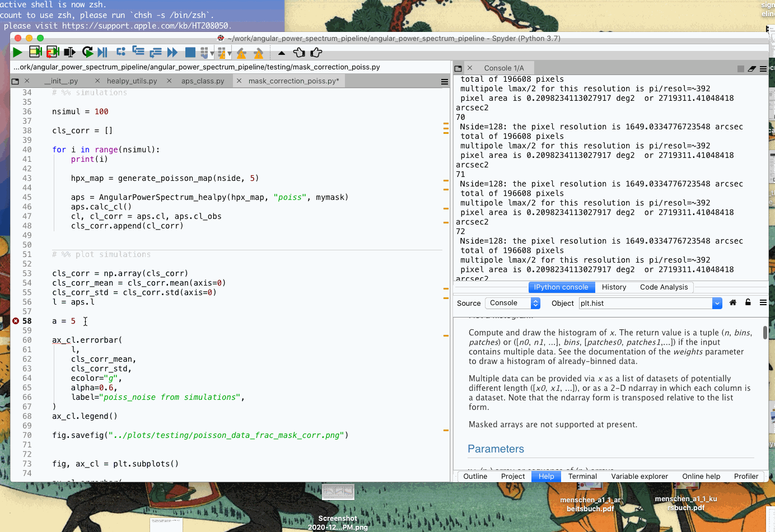Click inside the Object search field
The image size is (775, 532).
(x=644, y=303)
